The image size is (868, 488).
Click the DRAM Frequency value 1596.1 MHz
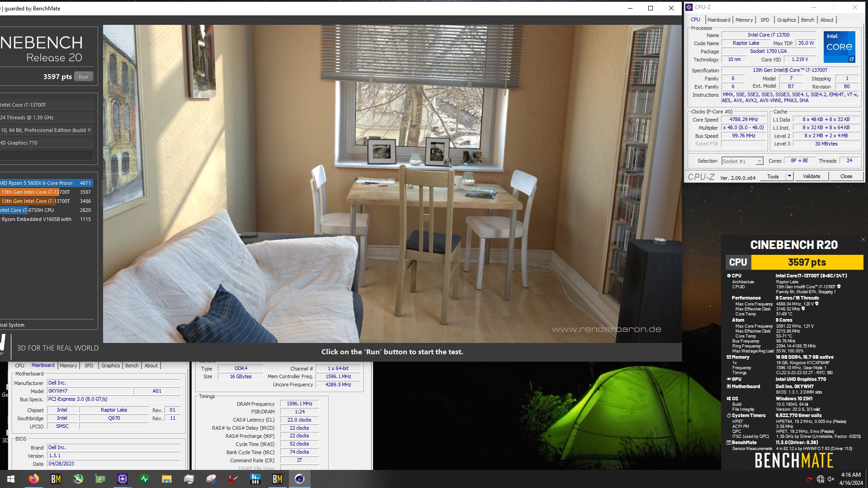point(299,404)
